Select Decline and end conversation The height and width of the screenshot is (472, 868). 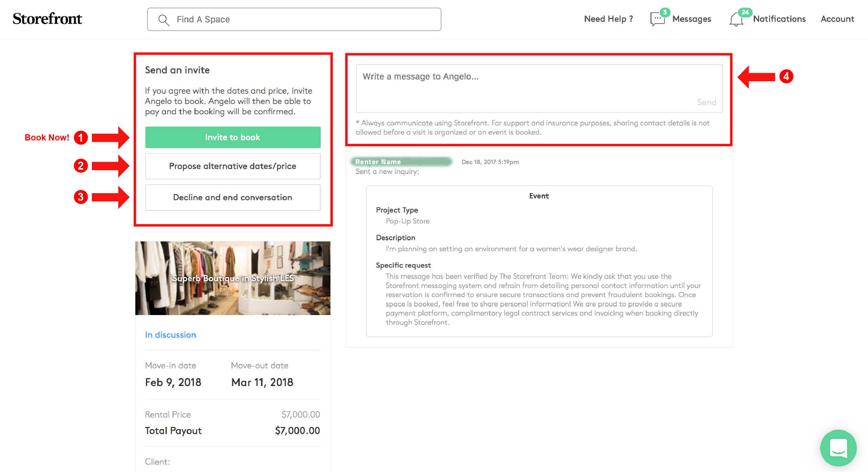[232, 197]
